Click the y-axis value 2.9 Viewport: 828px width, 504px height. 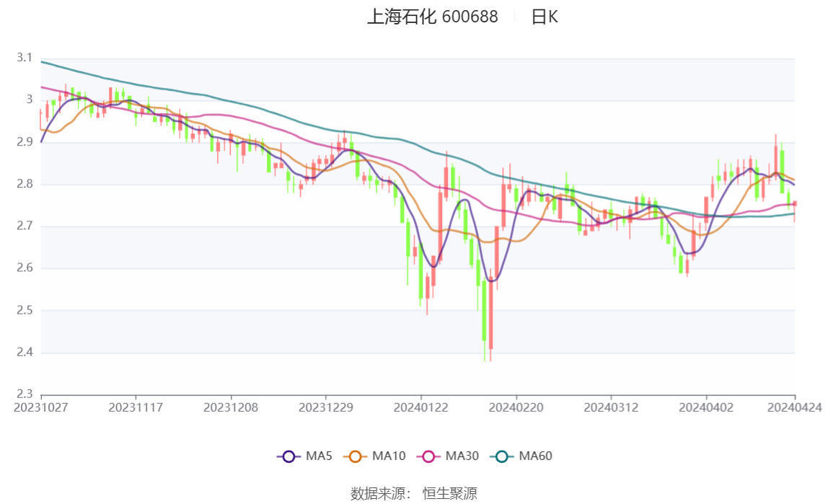(25, 141)
